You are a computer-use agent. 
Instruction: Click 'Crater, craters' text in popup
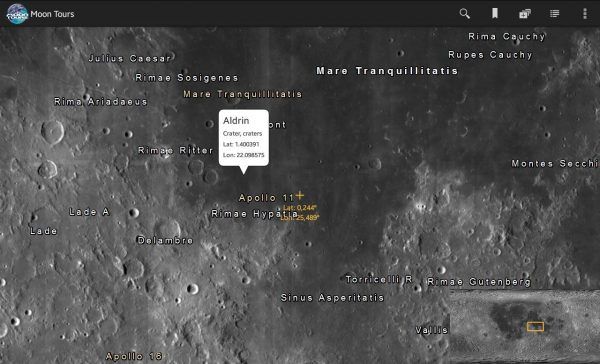[243, 134]
